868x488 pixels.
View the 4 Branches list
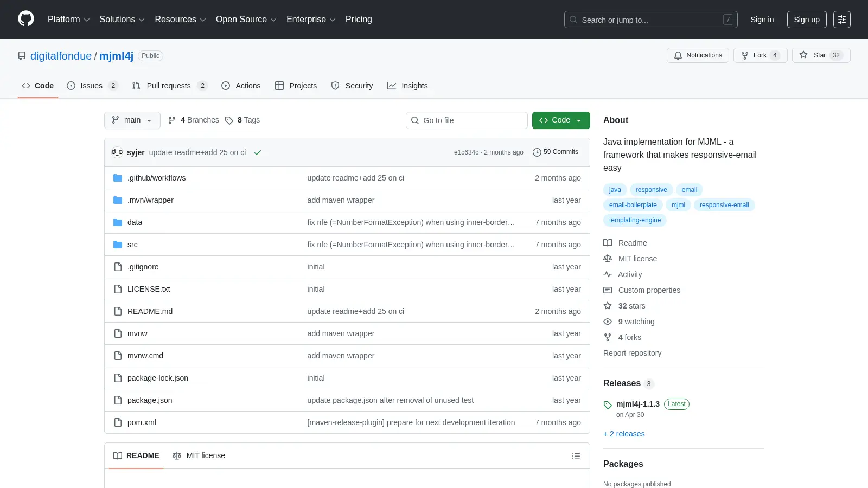pyautogui.click(x=194, y=120)
